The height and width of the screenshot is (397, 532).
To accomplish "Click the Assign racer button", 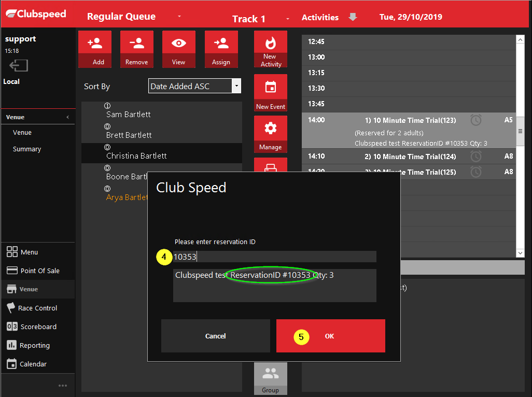I will 221,49.
